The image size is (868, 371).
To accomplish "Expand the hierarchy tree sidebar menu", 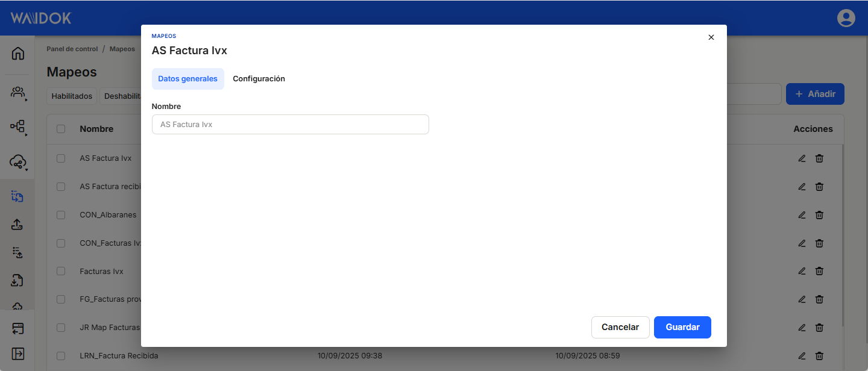I will pos(18,126).
